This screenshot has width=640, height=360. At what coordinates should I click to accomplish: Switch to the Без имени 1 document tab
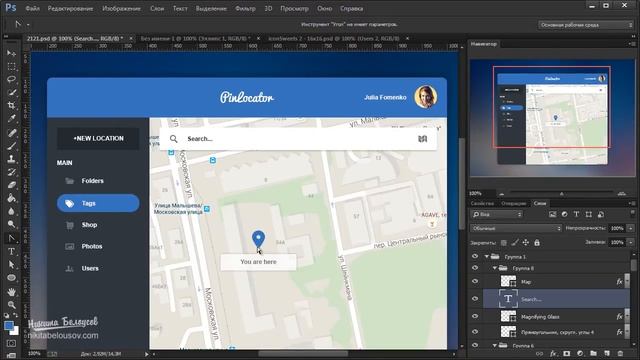[196, 38]
